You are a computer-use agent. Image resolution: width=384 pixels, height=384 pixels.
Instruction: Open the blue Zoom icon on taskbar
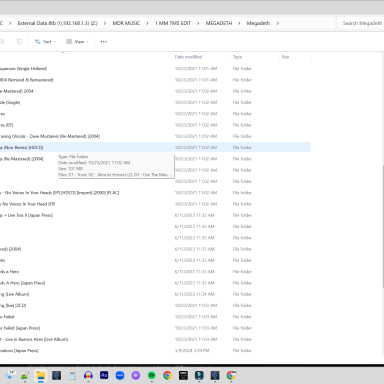(x=120, y=376)
